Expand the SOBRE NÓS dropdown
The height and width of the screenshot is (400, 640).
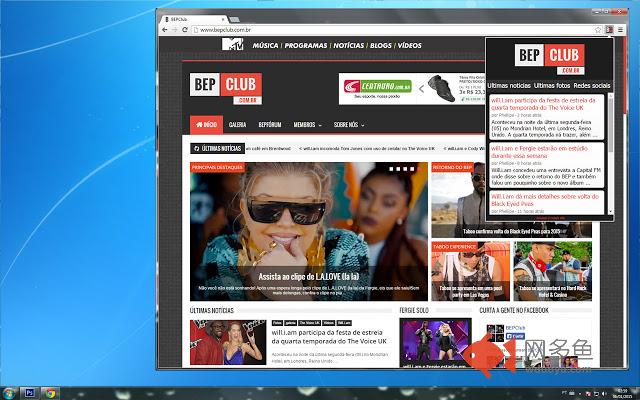coord(349,124)
